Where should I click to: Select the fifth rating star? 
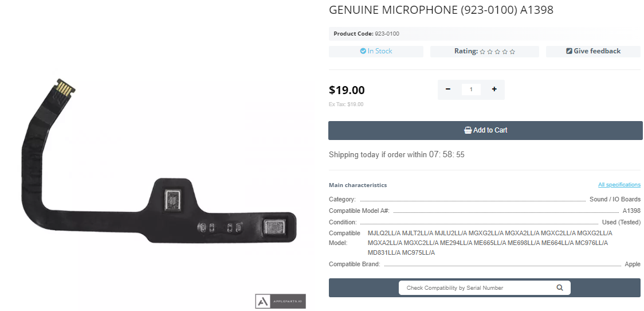(x=512, y=52)
